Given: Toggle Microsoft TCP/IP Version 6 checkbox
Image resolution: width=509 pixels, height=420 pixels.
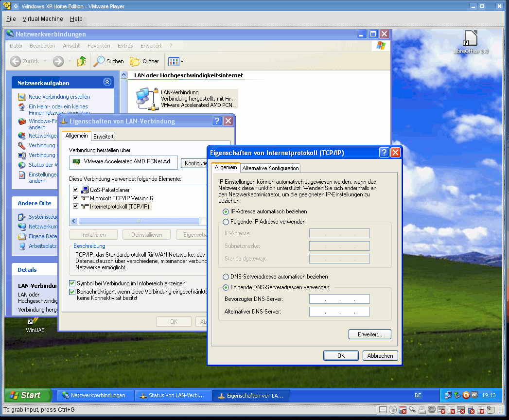Looking at the screenshot, I should (x=76, y=198).
